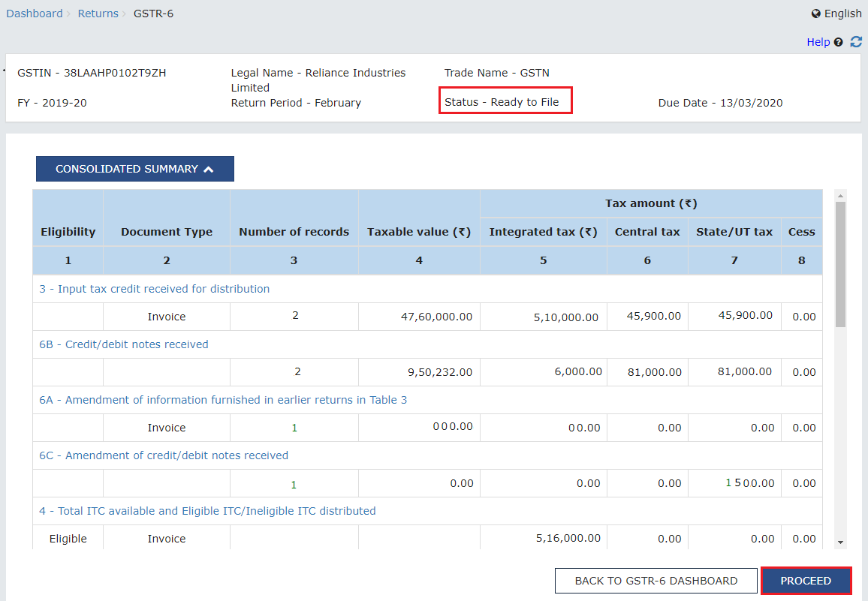Collapse the Consolidated Summary panel
868x601 pixels.
[134, 168]
